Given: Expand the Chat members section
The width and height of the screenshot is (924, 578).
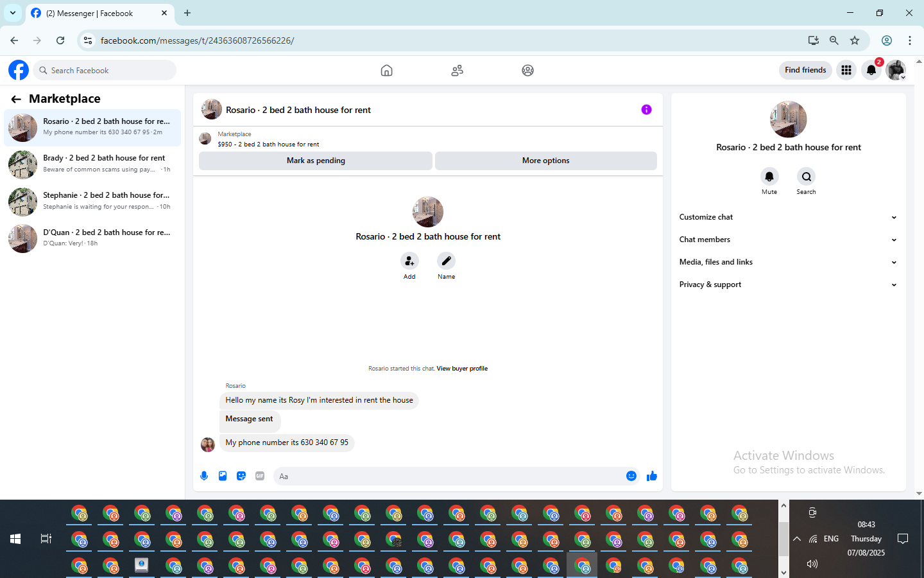Looking at the screenshot, I should point(788,240).
